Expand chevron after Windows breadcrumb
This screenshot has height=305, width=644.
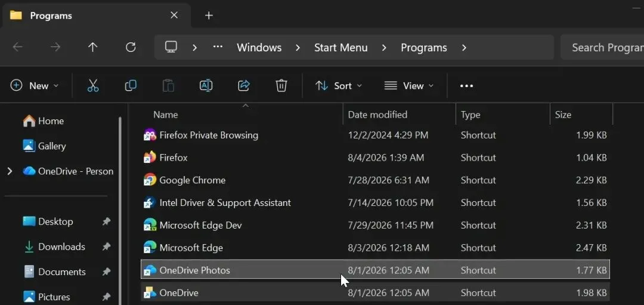click(298, 48)
